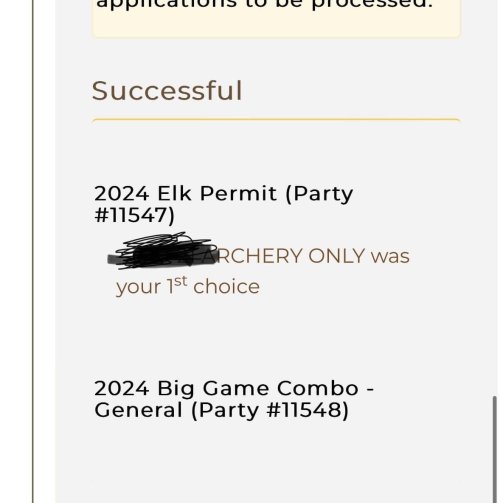Viewport: 500px width, 503px height.
Task: Click the word General
Action: 139,410
